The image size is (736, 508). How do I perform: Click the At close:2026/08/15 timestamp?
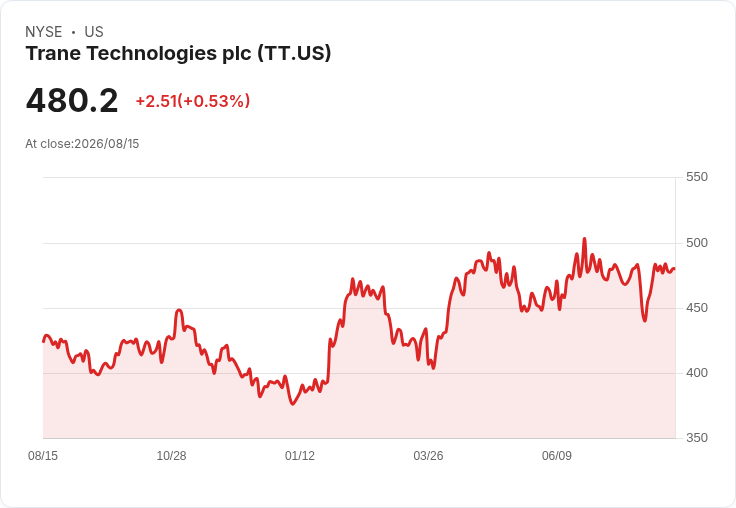click(x=82, y=144)
